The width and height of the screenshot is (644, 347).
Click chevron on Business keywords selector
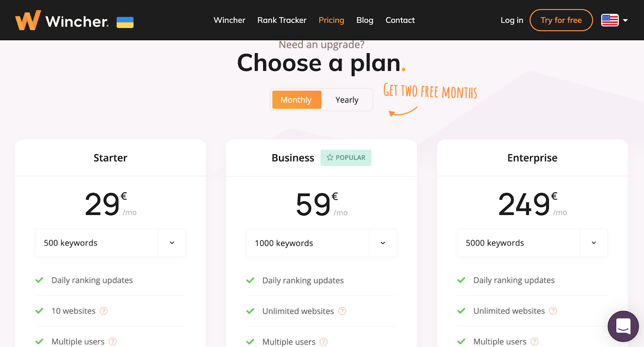coord(383,243)
